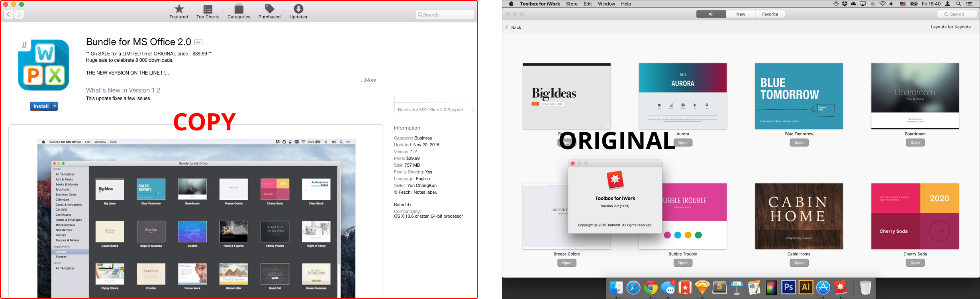Focus the Toolbox for iWork search field
Image resolution: width=980 pixels, height=299 pixels.
point(957,14)
